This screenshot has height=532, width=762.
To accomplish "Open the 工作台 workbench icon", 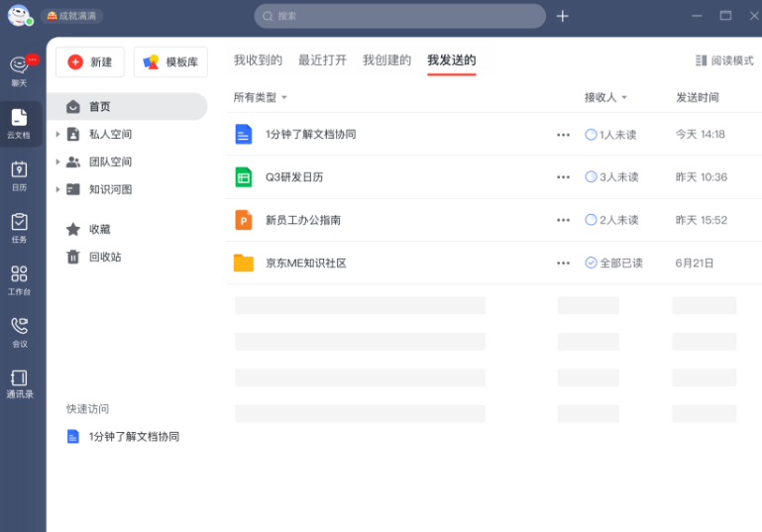I will [19, 279].
